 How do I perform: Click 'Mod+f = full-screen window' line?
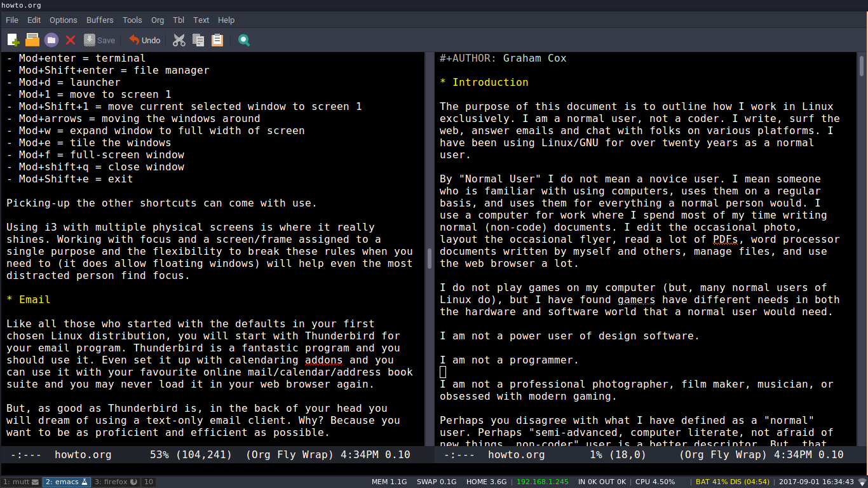[95, 154]
